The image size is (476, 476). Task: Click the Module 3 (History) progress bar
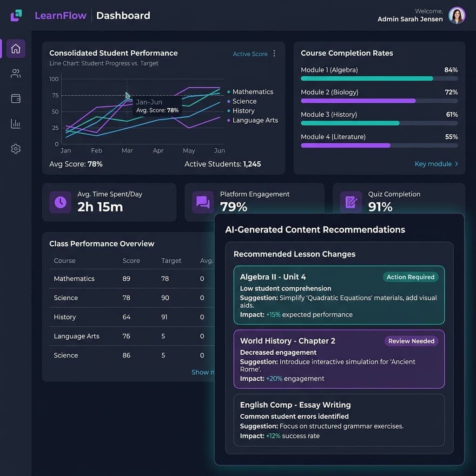pyautogui.click(x=379, y=123)
